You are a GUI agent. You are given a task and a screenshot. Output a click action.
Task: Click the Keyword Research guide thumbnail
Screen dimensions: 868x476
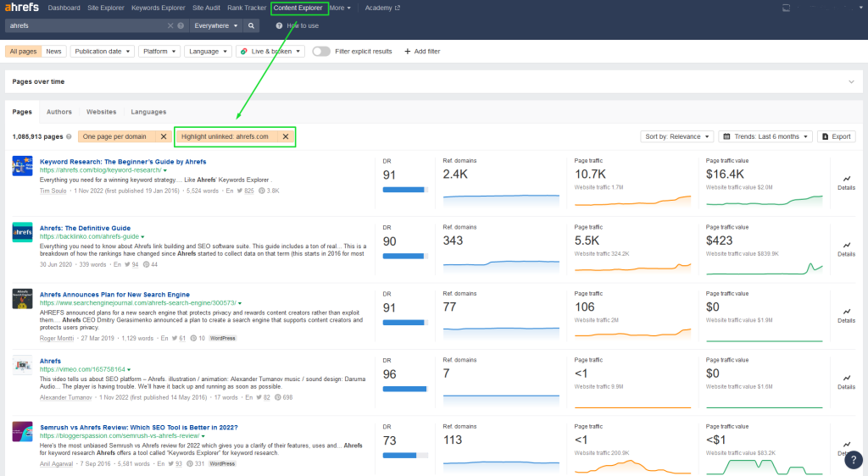coord(23,166)
